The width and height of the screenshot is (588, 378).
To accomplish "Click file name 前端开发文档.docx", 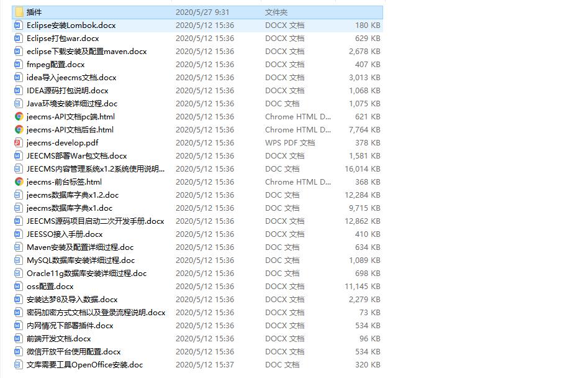I will [58, 339].
